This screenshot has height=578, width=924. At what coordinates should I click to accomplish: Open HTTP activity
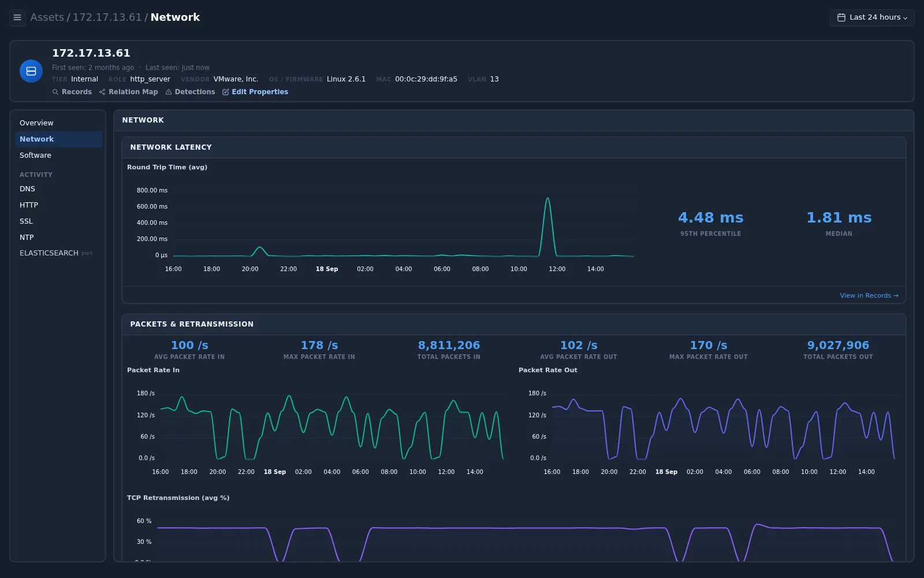(59, 205)
